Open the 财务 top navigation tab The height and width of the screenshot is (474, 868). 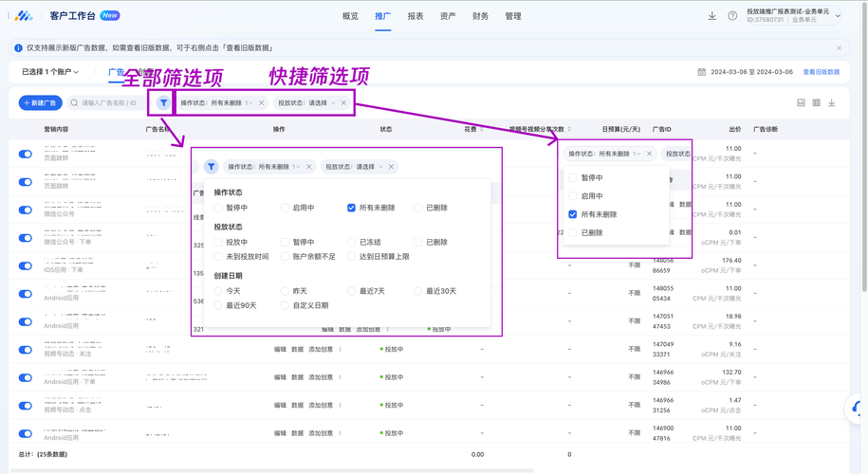coord(481,16)
